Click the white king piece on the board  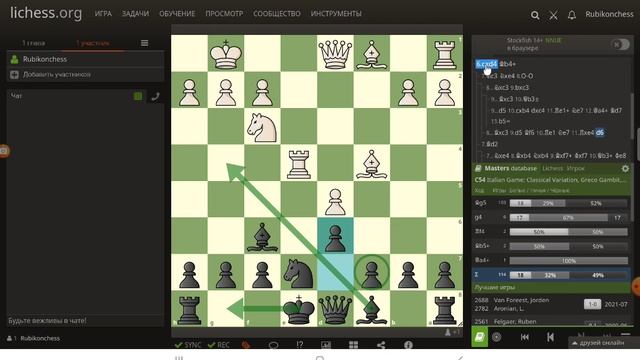226,53
